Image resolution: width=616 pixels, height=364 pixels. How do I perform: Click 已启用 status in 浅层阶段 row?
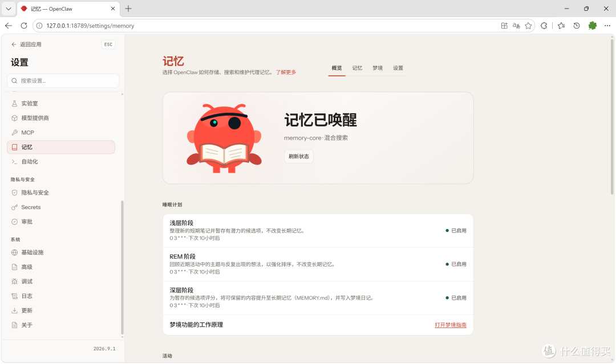(456, 231)
